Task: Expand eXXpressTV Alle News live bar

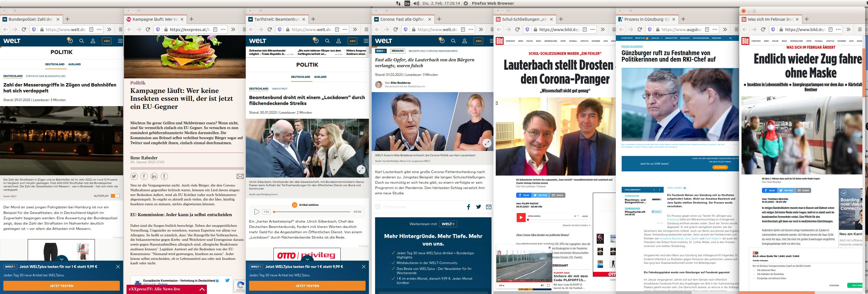Action: pos(202,289)
